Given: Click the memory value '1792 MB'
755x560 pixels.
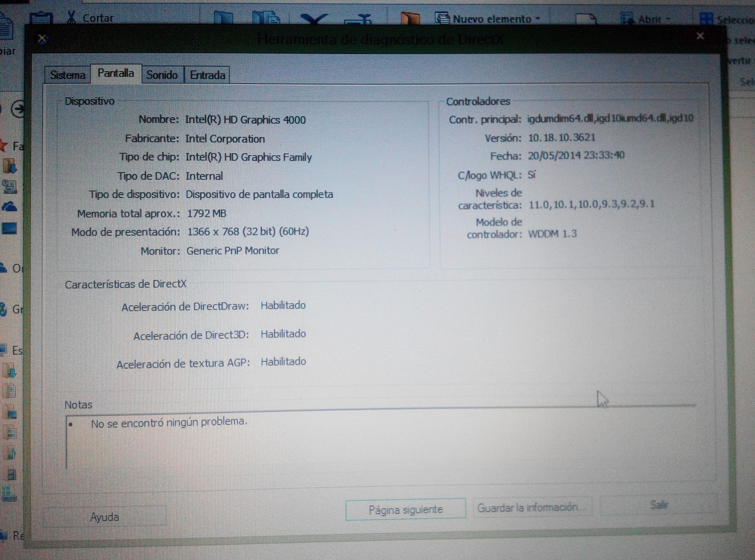Looking at the screenshot, I should 207,213.
